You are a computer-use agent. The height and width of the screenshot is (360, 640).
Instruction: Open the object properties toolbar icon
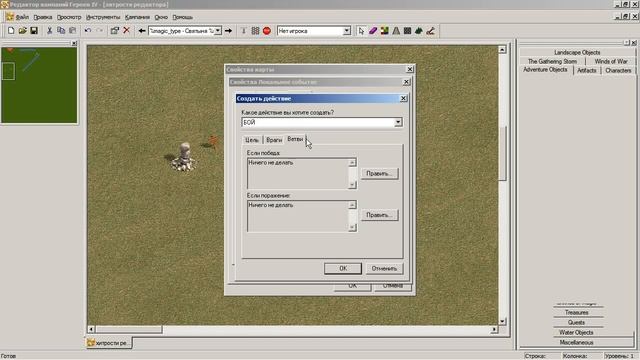coord(115,31)
